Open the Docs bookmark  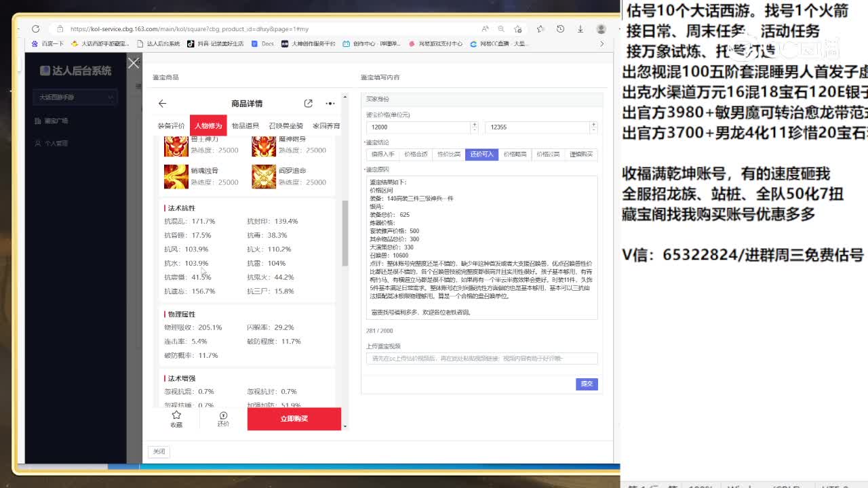click(x=262, y=43)
